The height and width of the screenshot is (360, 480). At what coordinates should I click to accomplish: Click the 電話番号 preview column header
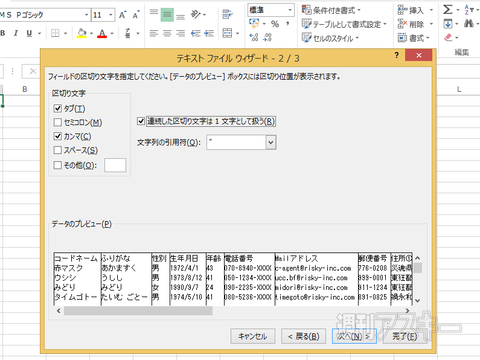(238, 259)
